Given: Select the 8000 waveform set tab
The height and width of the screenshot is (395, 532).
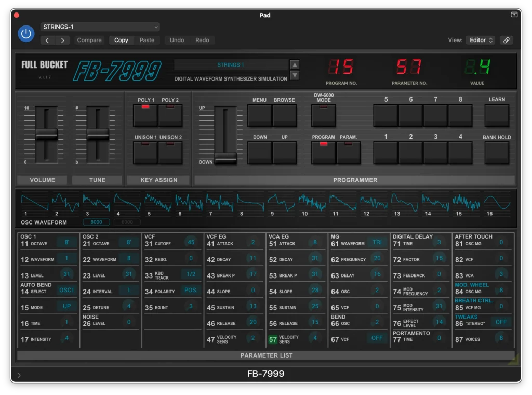Looking at the screenshot, I should click(96, 222).
